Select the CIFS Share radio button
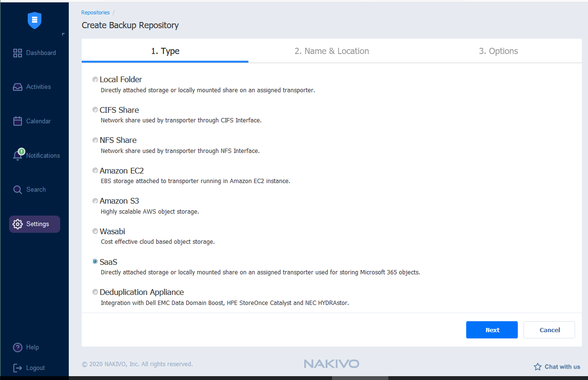 [x=95, y=110]
